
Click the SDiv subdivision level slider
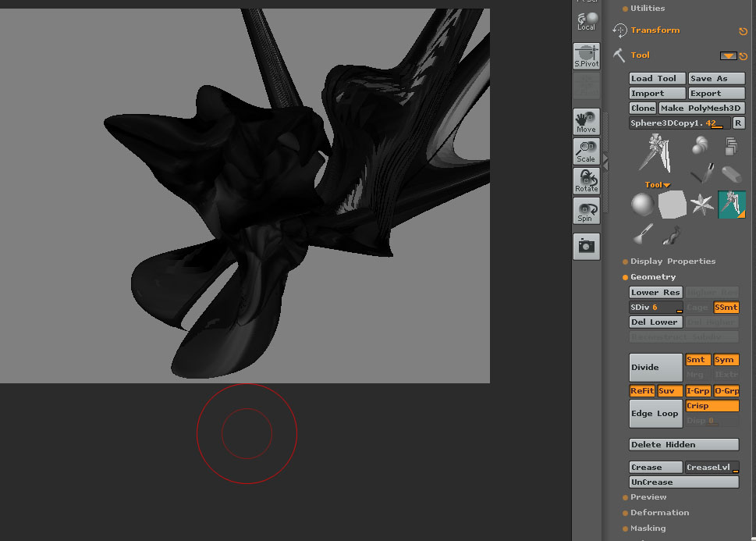(x=655, y=308)
